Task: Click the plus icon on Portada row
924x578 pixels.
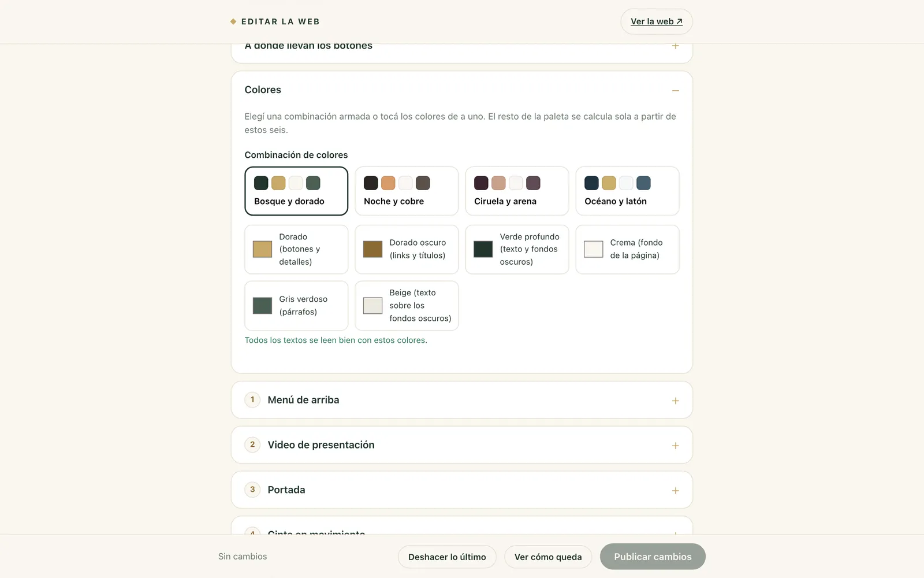Action: coord(675,491)
